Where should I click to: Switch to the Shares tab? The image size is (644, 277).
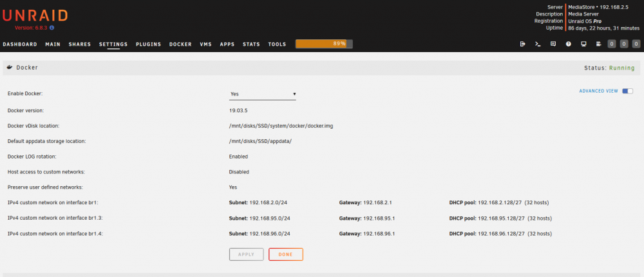pos(80,44)
